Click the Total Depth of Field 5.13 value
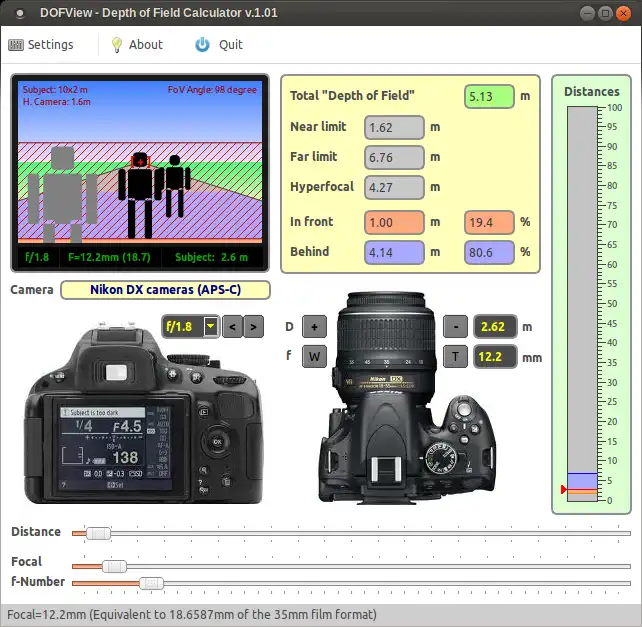This screenshot has width=642, height=627. (489, 97)
